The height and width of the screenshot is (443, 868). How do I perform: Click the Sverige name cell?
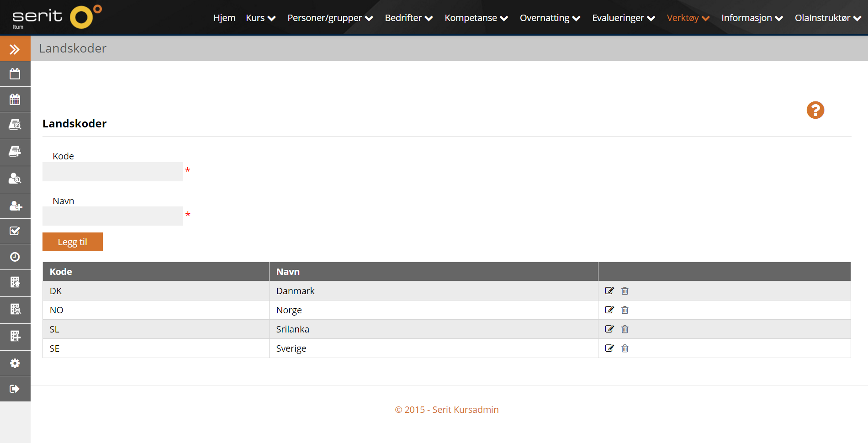434,348
